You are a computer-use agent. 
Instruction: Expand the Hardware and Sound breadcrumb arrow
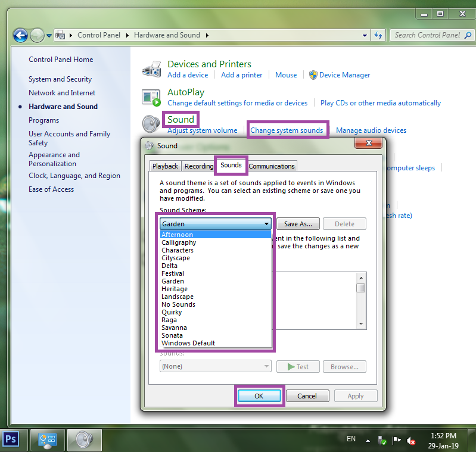[207, 35]
